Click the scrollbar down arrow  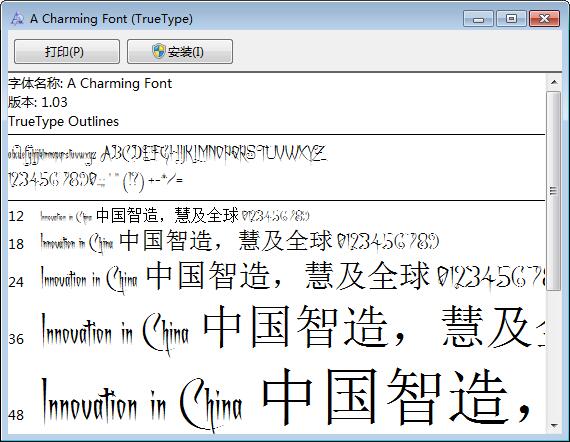554,425
